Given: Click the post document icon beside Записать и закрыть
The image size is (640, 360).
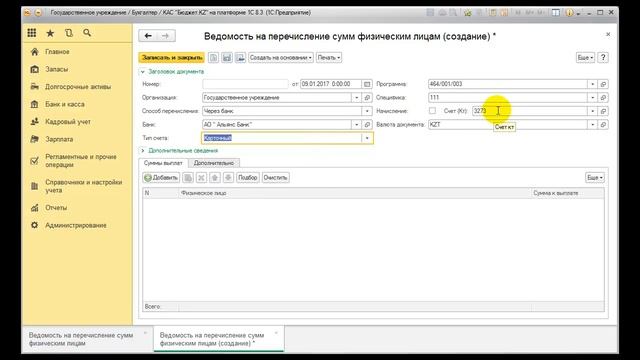Looking at the screenshot, I should point(213,58).
